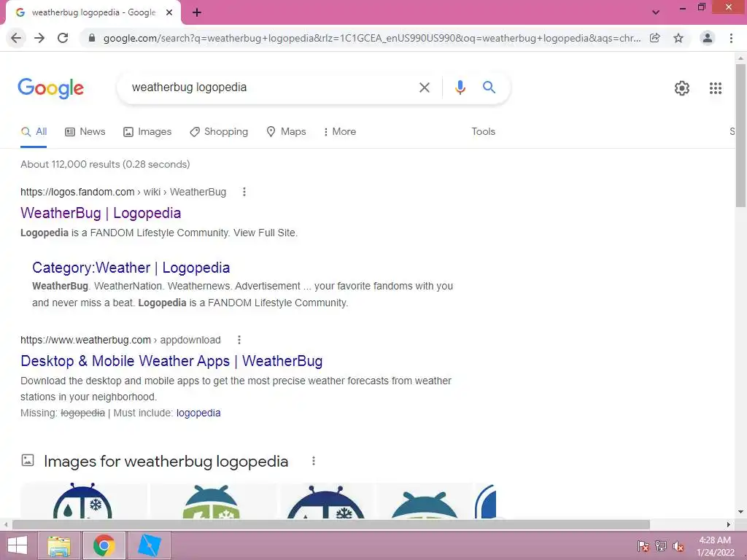Switch to Maps results tab
Image resolution: width=747 pixels, height=560 pixels.
286,132
